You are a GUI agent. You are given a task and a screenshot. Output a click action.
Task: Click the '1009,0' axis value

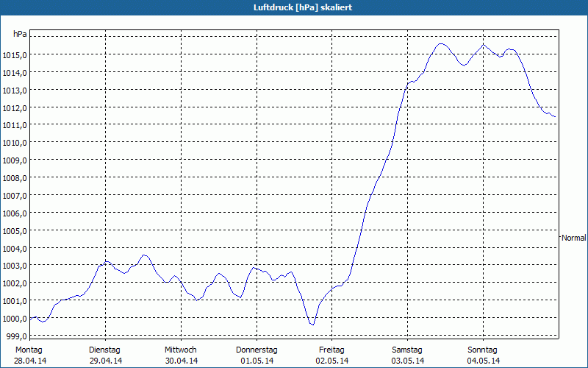pos(15,160)
